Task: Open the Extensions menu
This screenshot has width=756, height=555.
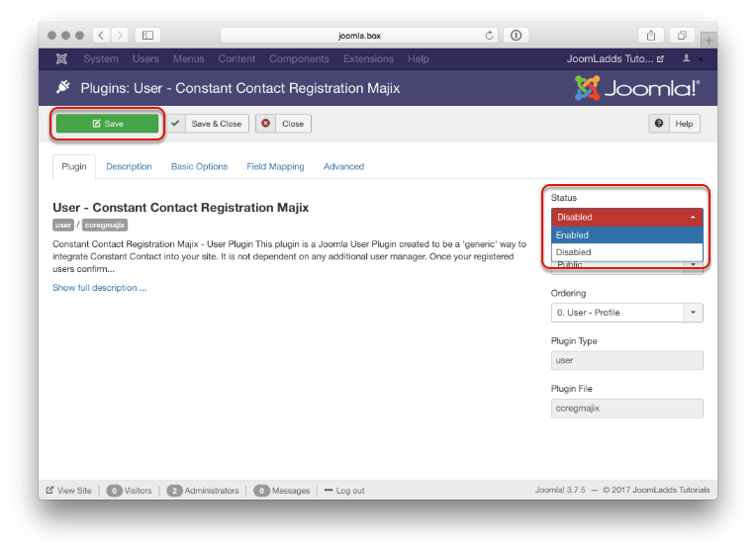Action: click(368, 58)
